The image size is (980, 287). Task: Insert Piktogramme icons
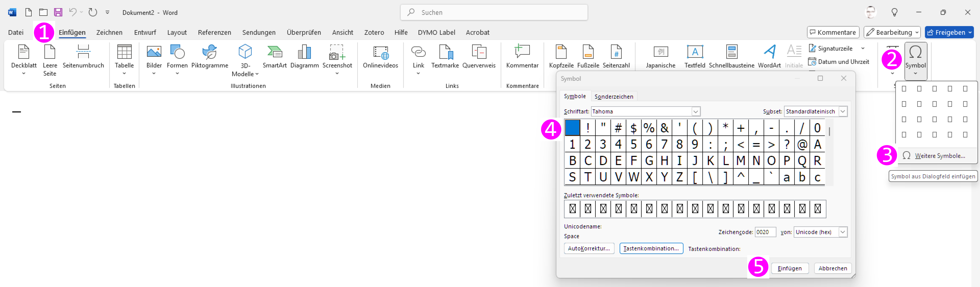coord(210,56)
